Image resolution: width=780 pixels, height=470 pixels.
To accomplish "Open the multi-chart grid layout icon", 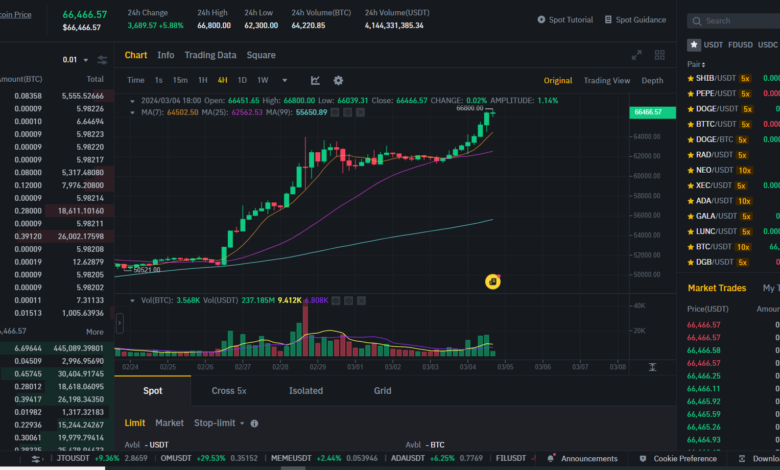I will tap(660, 55).
